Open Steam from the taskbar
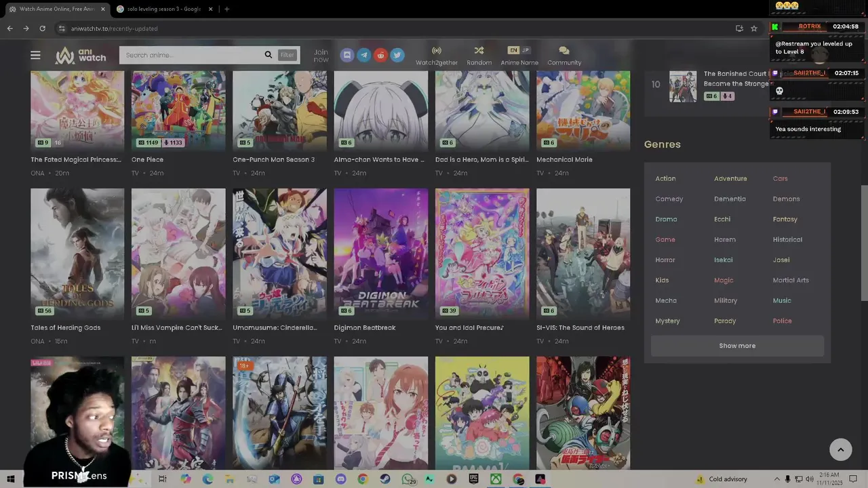The image size is (868, 488). tap(384, 479)
